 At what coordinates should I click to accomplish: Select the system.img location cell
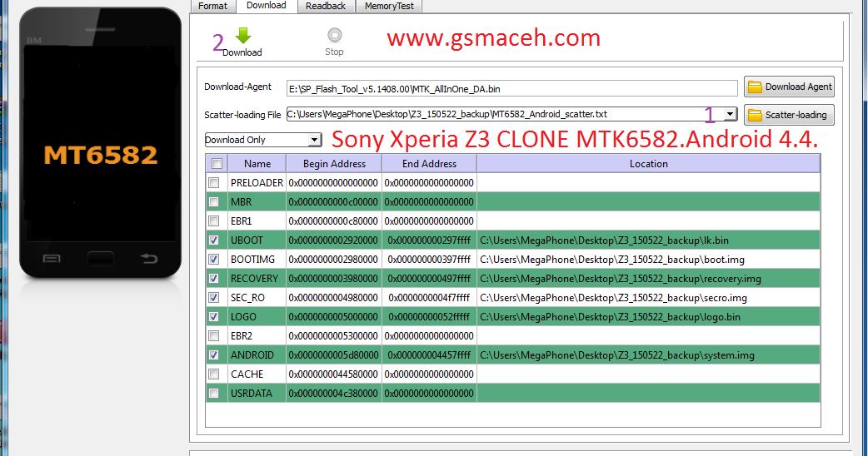pyautogui.click(x=649, y=354)
